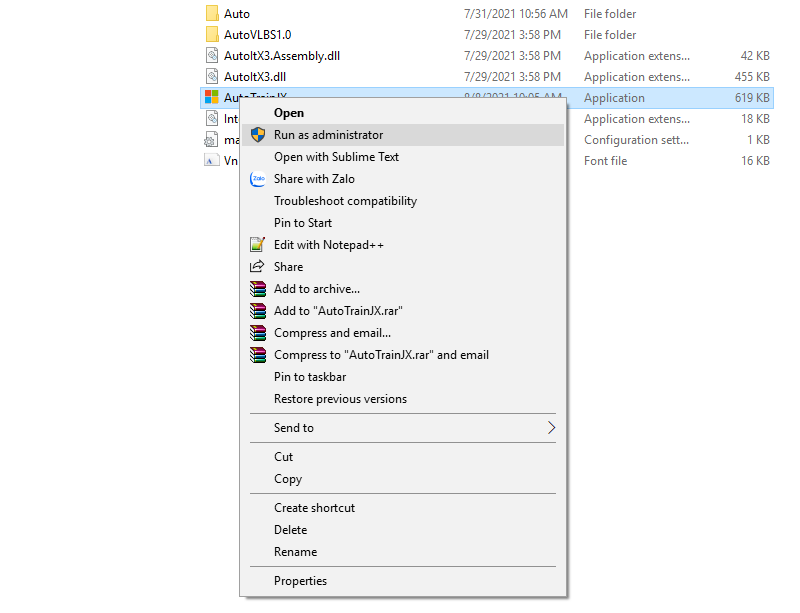This screenshot has width=800, height=613.
Task: Click the Share arrow icon
Action: coord(257,267)
